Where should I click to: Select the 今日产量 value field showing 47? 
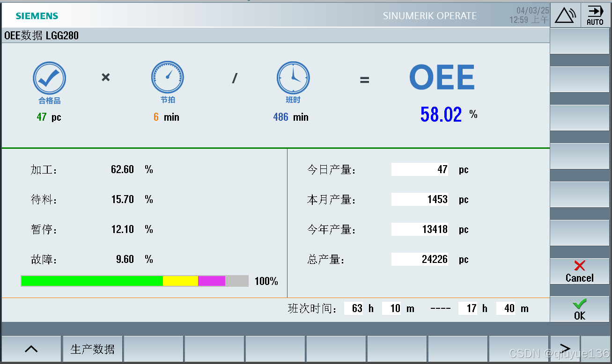pyautogui.click(x=420, y=169)
